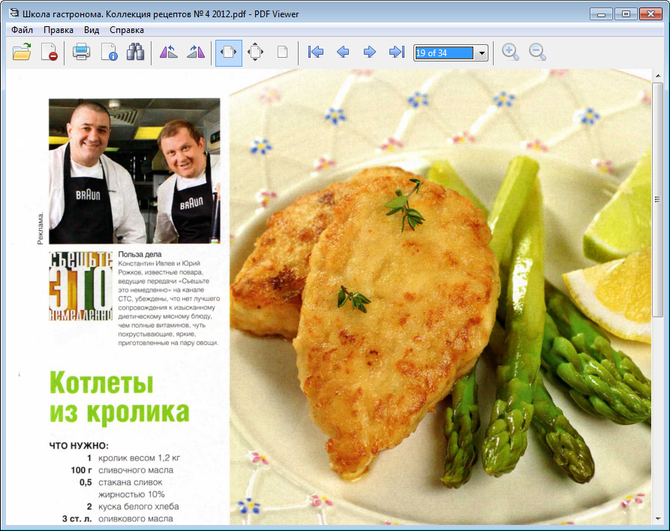The width and height of the screenshot is (670, 531).
Task: Click the 'Польза дела' caption heading
Action: (140, 254)
